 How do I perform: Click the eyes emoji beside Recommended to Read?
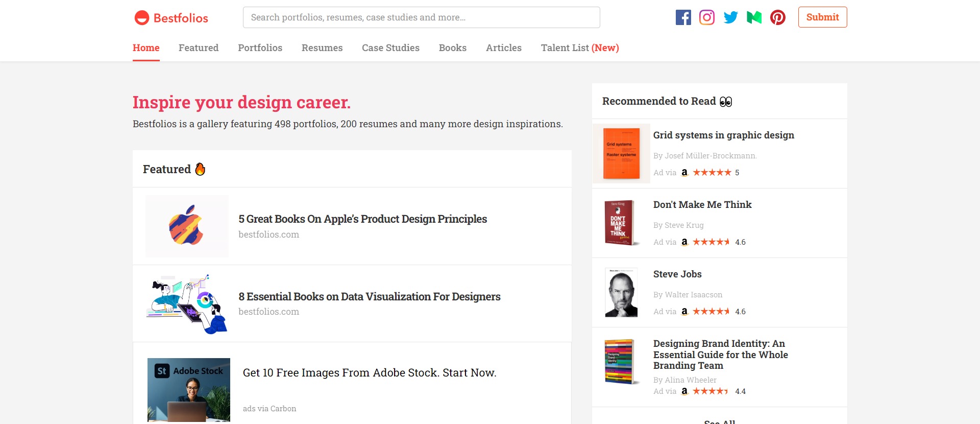(x=726, y=102)
